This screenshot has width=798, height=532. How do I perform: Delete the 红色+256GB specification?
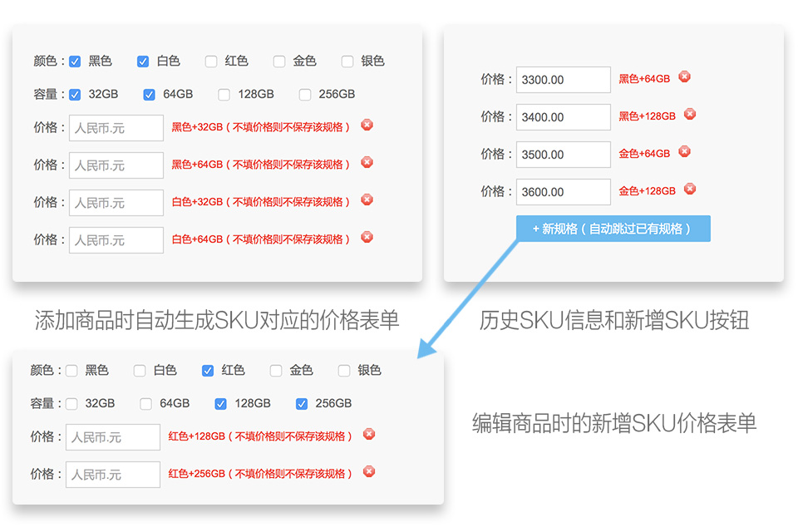point(368,472)
